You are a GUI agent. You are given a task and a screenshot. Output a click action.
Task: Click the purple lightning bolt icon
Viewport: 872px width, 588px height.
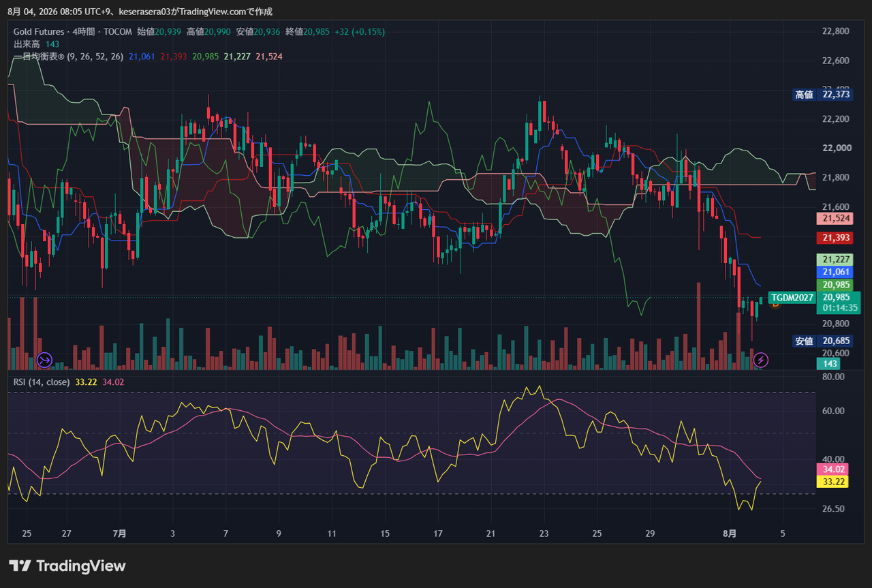tap(762, 359)
